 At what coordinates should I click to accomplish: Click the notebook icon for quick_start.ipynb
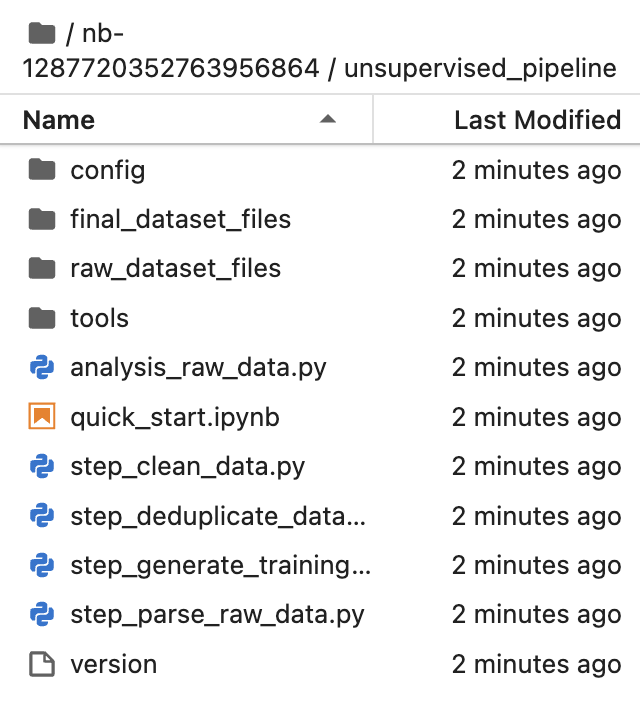pyautogui.click(x=42, y=416)
